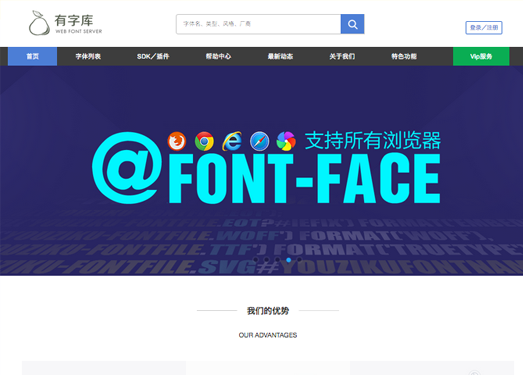Click the colorful pinwheel browser icon
Image resolution: width=523 pixels, height=375 pixels.
coord(286,141)
